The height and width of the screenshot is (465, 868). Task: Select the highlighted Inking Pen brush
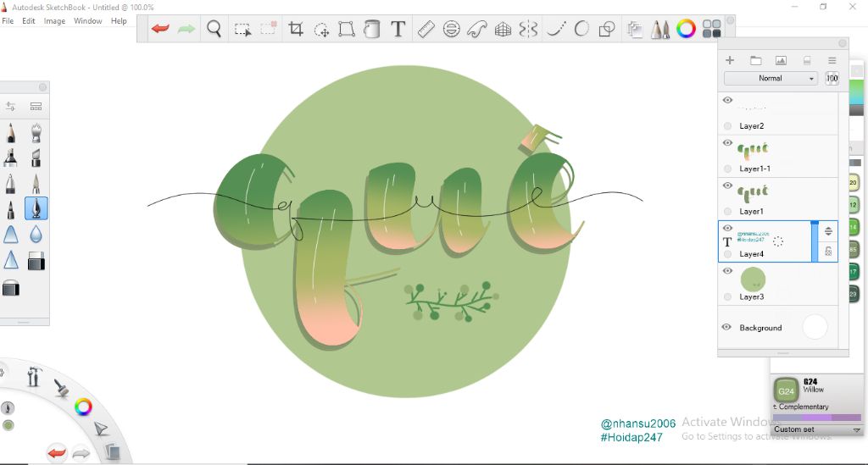pyautogui.click(x=36, y=208)
